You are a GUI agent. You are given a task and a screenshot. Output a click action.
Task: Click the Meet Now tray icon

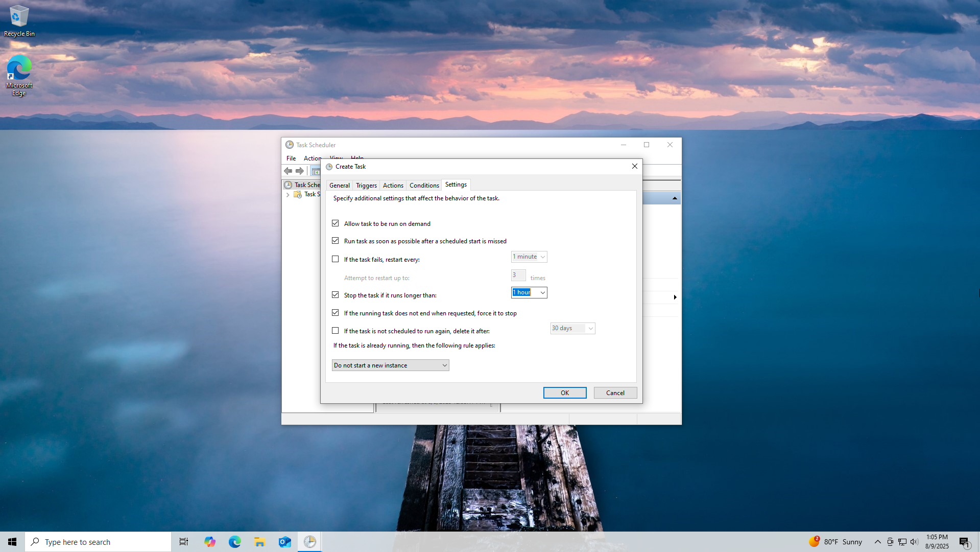(890, 542)
